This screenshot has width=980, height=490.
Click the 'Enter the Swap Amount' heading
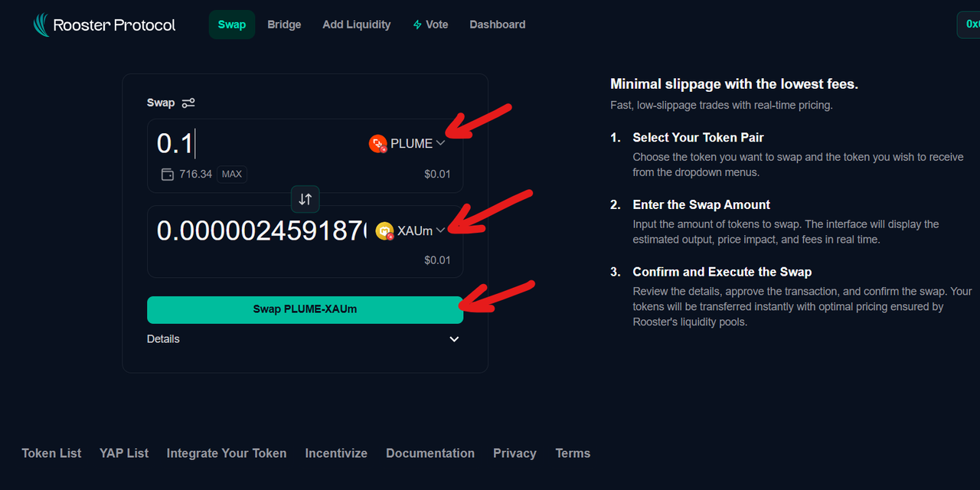click(701, 204)
